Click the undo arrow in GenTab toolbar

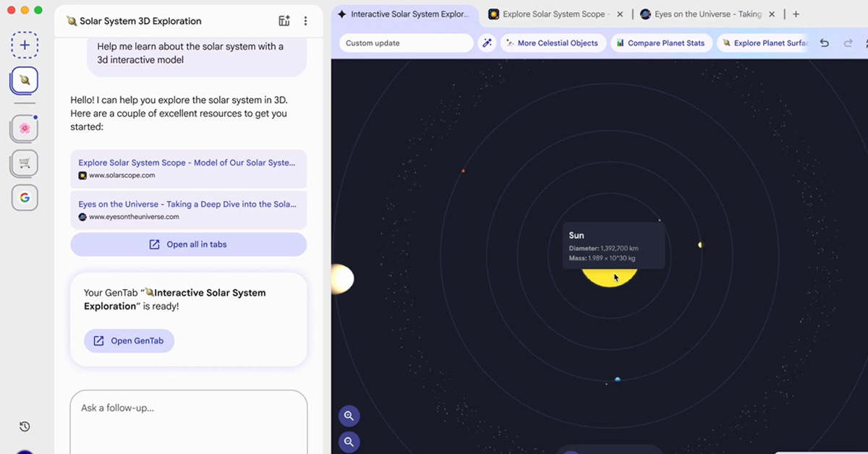tap(824, 43)
